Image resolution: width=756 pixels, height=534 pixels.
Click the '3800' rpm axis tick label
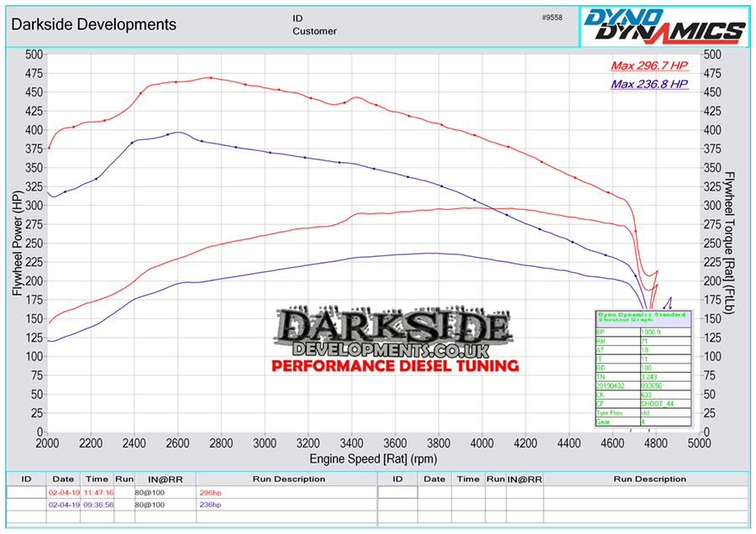[x=438, y=443]
